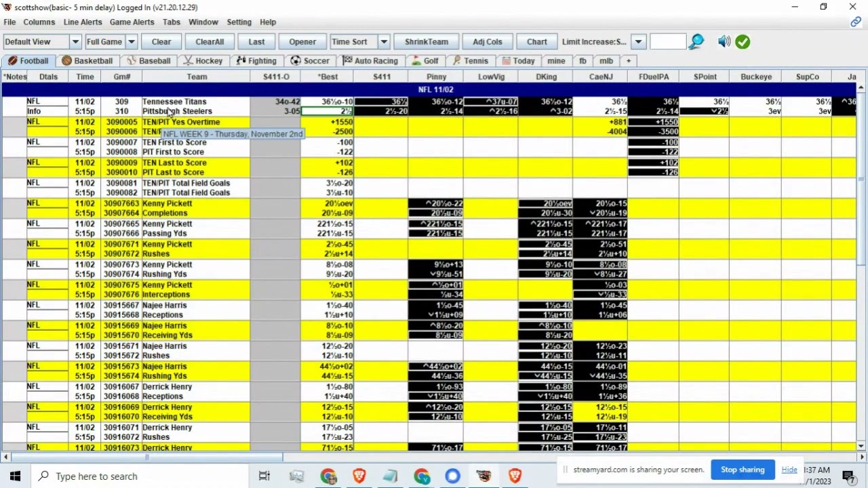Click the link icon below window controls
868x488 pixels.
tap(856, 22)
